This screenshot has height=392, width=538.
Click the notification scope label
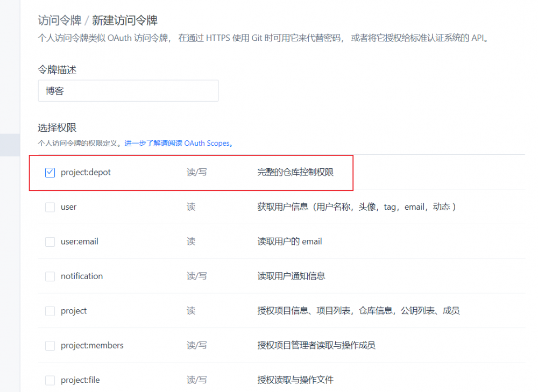[82, 276]
